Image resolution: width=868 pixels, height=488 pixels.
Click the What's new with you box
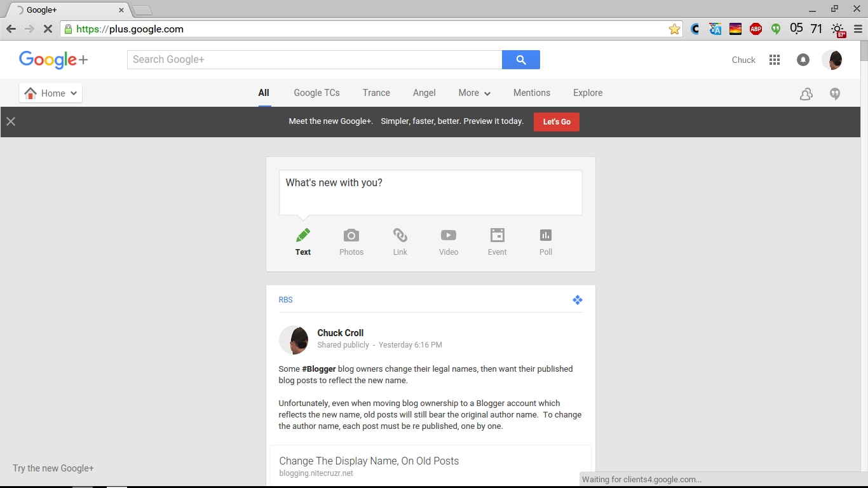tap(431, 193)
